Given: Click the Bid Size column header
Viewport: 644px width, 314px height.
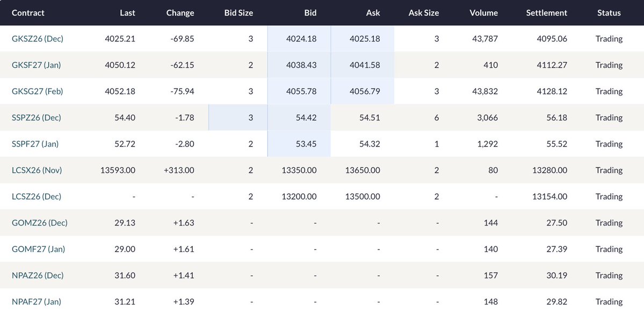Looking at the screenshot, I should (x=238, y=13).
